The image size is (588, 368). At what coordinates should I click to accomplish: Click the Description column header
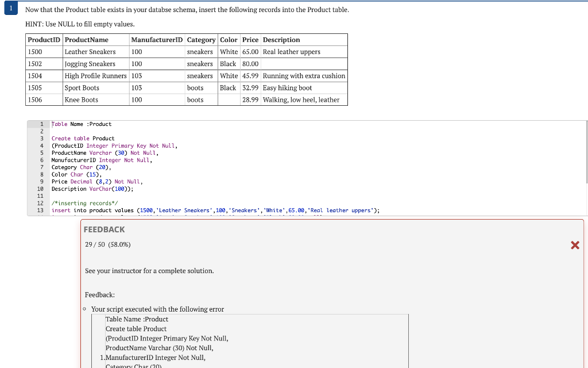(281, 40)
